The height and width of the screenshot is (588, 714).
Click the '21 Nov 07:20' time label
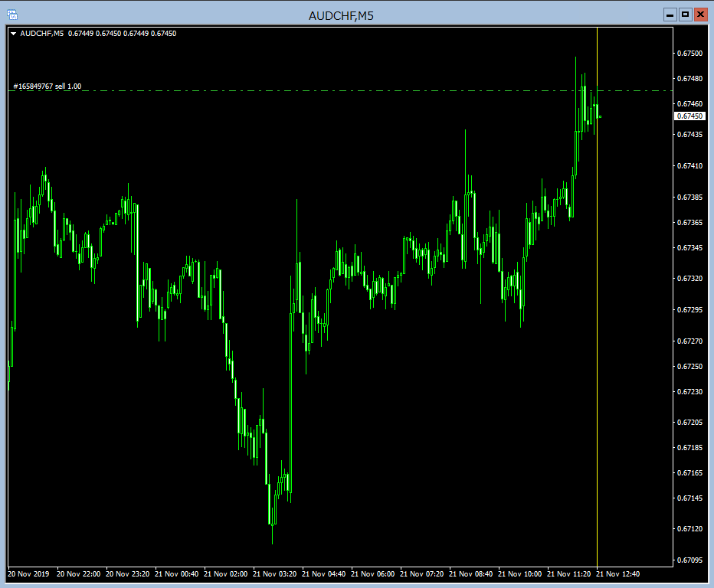(421, 574)
